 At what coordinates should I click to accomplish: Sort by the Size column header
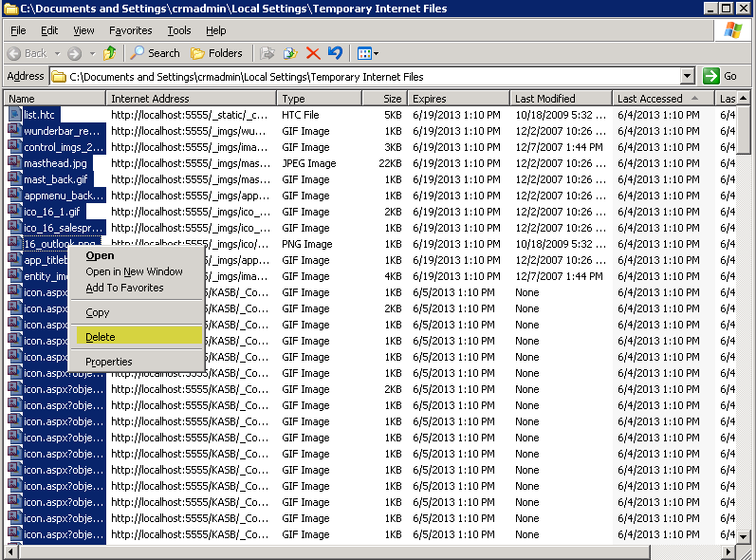385,99
